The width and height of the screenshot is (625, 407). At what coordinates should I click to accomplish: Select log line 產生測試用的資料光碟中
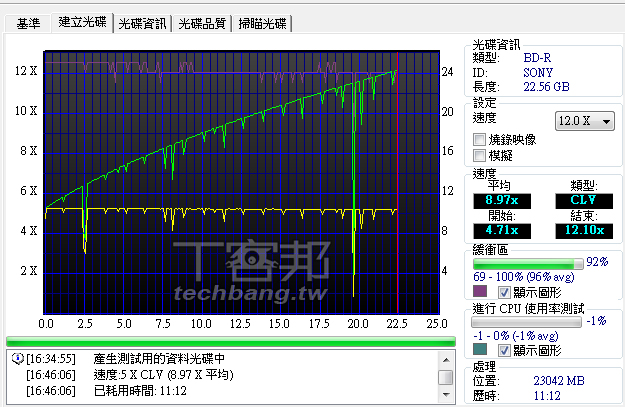159,359
